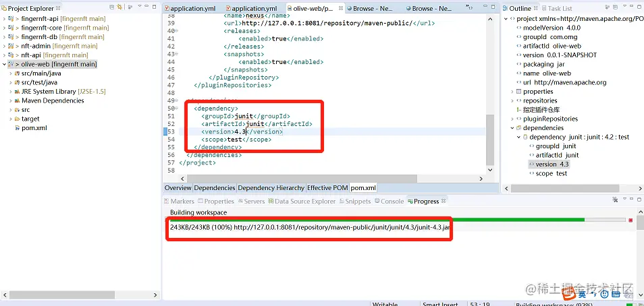Expand Maven Dependencies node
Image resolution: width=644 pixels, height=306 pixels.
point(11,100)
